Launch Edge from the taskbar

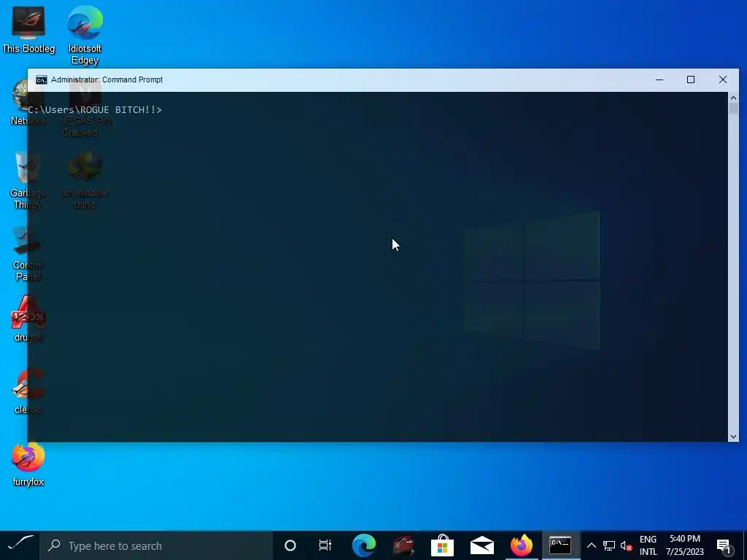(364, 545)
